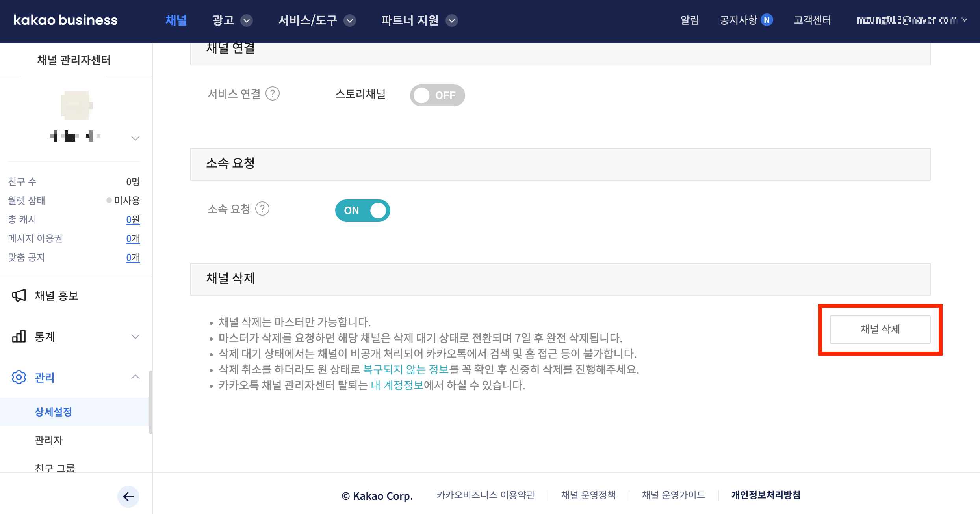
Task: Click the N badge beside 공지사항
Action: click(767, 20)
